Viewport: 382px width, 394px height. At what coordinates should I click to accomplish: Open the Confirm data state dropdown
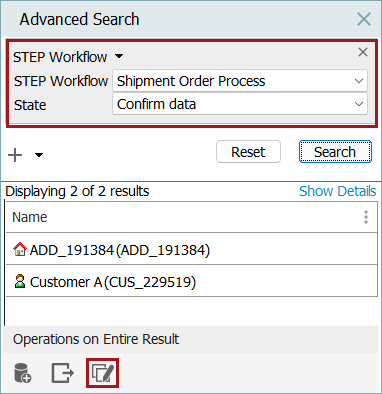(x=240, y=104)
